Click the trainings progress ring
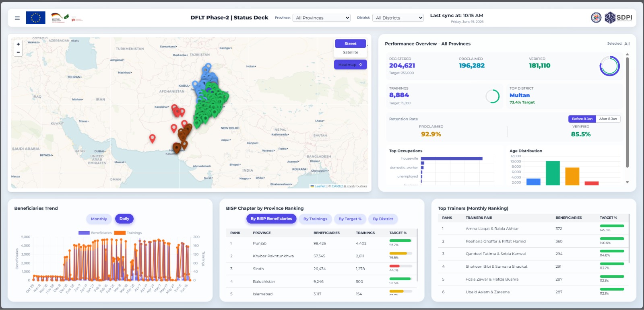Screen dimensions: 644x310 (492, 96)
